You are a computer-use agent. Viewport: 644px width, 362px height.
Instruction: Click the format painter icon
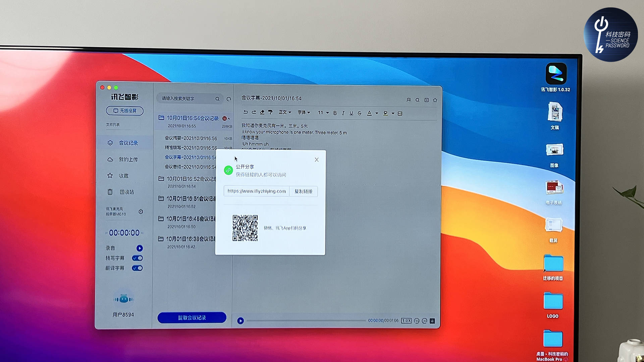(270, 112)
